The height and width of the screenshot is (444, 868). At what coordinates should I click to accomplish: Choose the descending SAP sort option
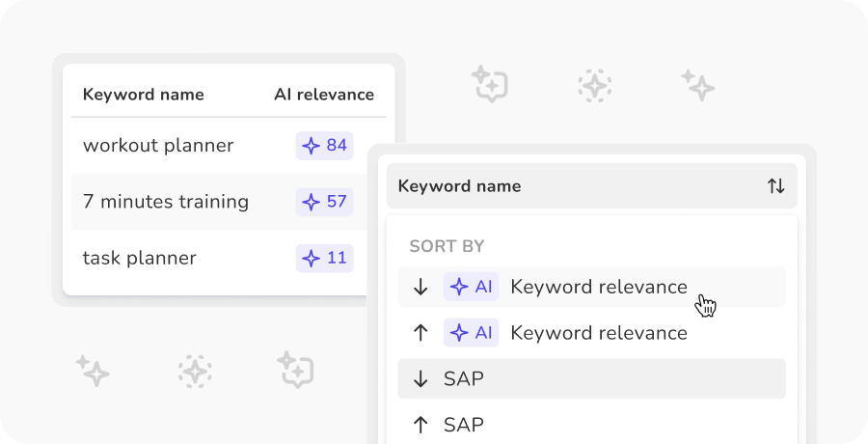(591, 379)
